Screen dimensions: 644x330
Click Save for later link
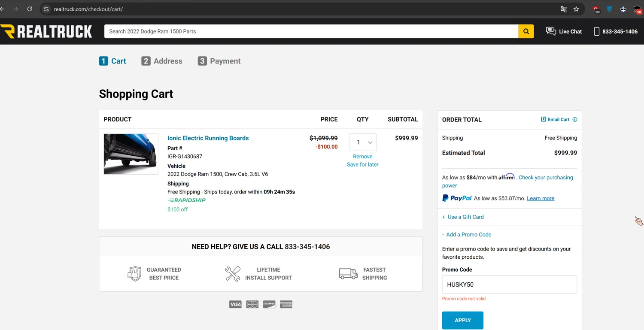pos(363,165)
